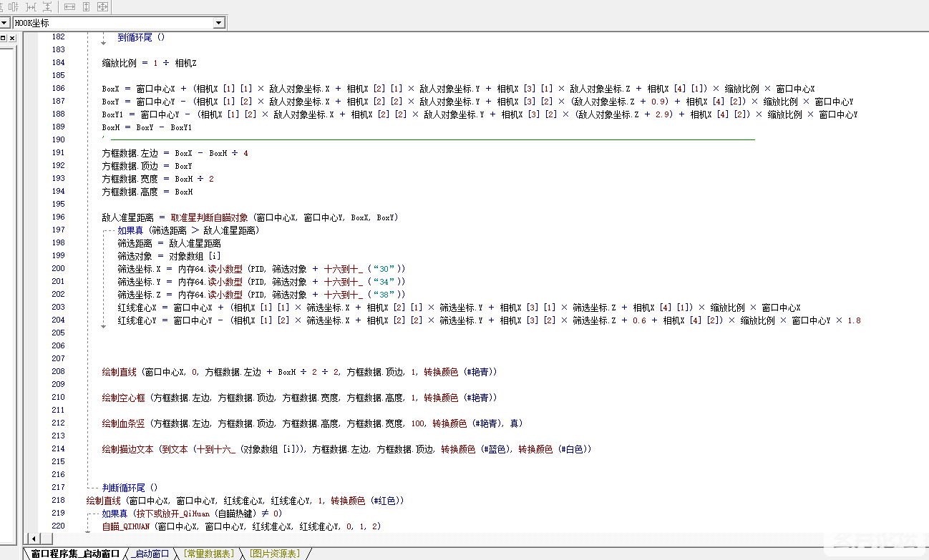
Task: Open the HOOK坐标 subroutine dropdown arrow
Action: click(x=219, y=24)
